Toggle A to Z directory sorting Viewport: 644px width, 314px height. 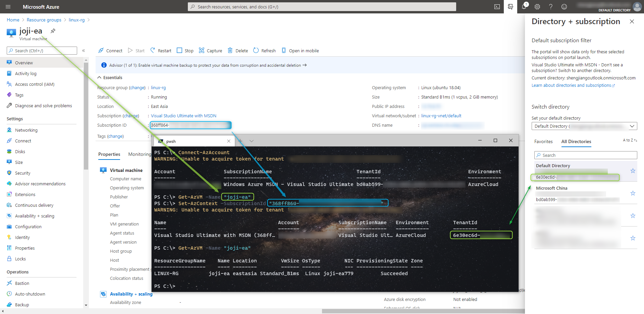pyautogui.click(x=630, y=140)
